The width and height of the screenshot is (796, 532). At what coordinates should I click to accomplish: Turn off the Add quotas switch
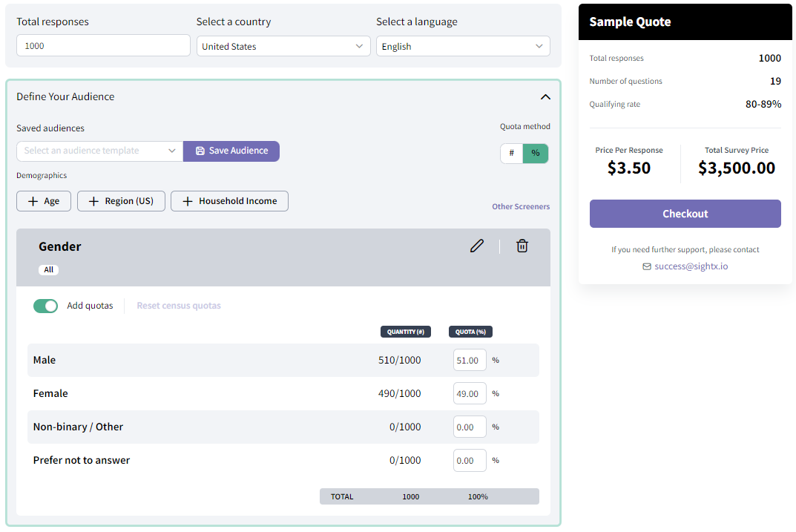(46, 306)
